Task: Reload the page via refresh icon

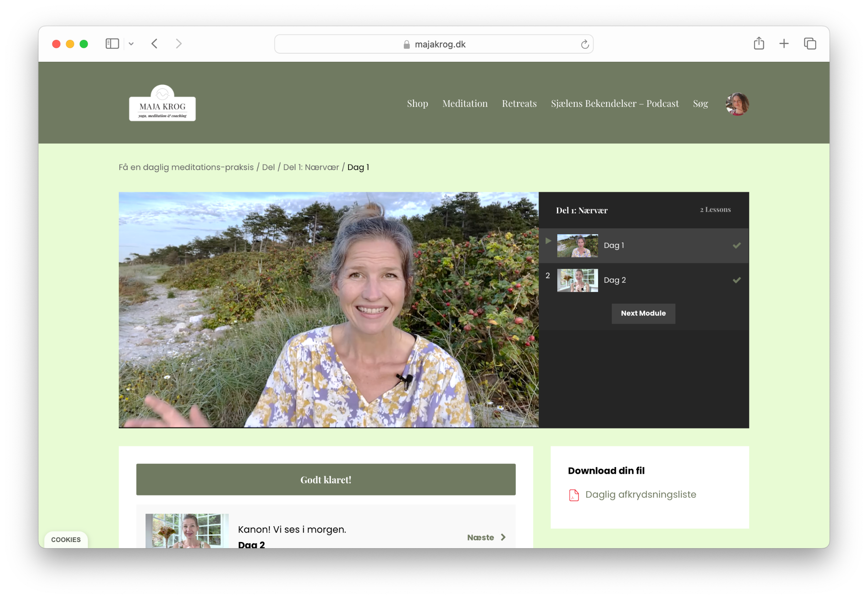Action: (584, 44)
